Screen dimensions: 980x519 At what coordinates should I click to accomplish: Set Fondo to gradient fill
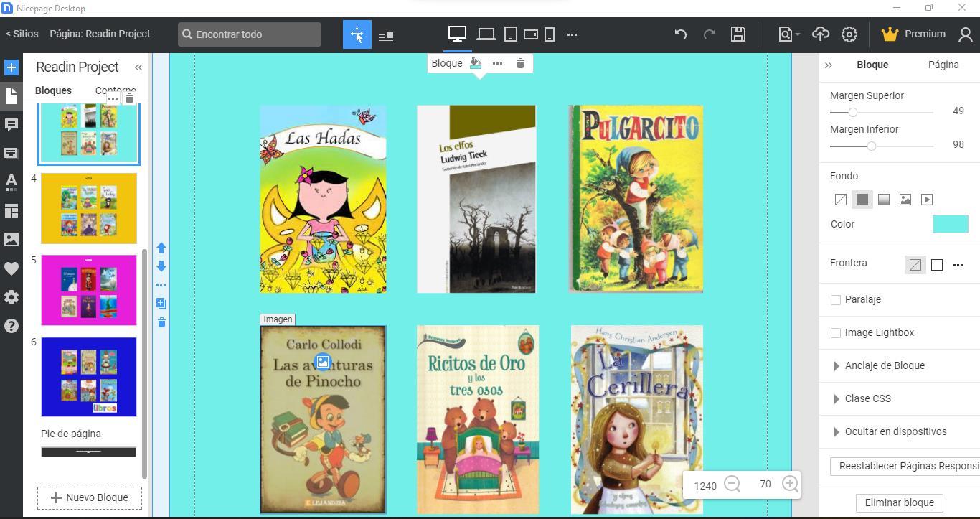pyautogui.click(x=884, y=200)
